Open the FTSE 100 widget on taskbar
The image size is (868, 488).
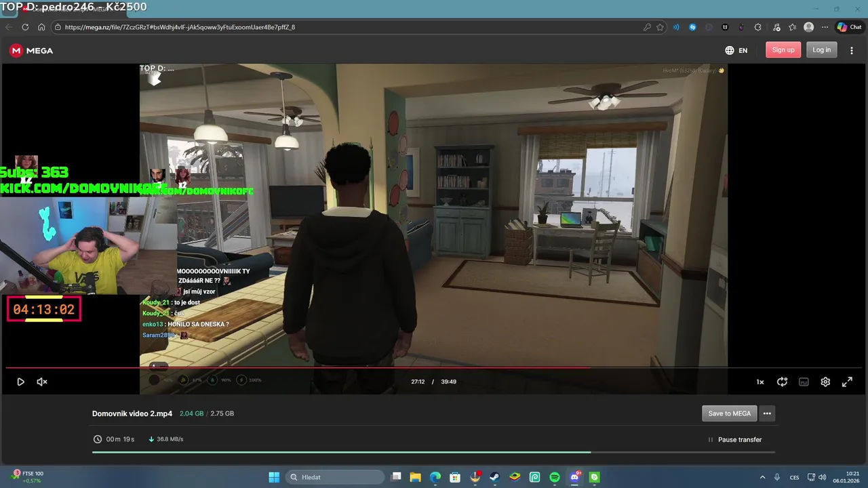[28, 477]
